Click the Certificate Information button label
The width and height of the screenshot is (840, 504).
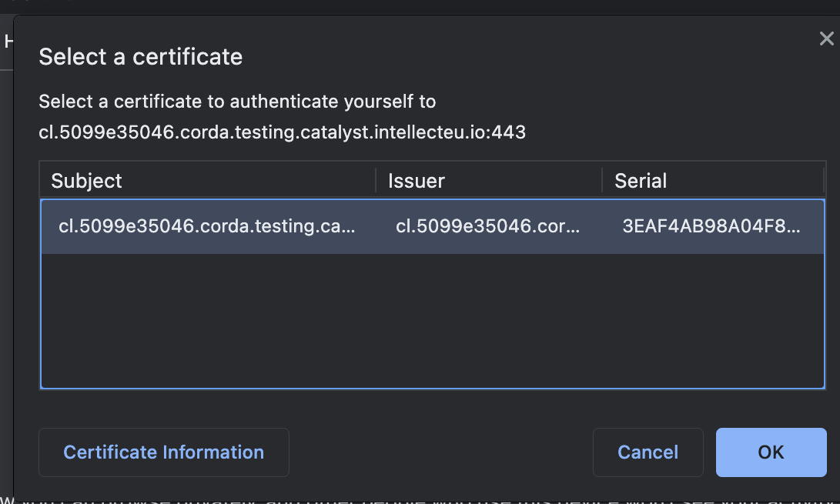163,452
